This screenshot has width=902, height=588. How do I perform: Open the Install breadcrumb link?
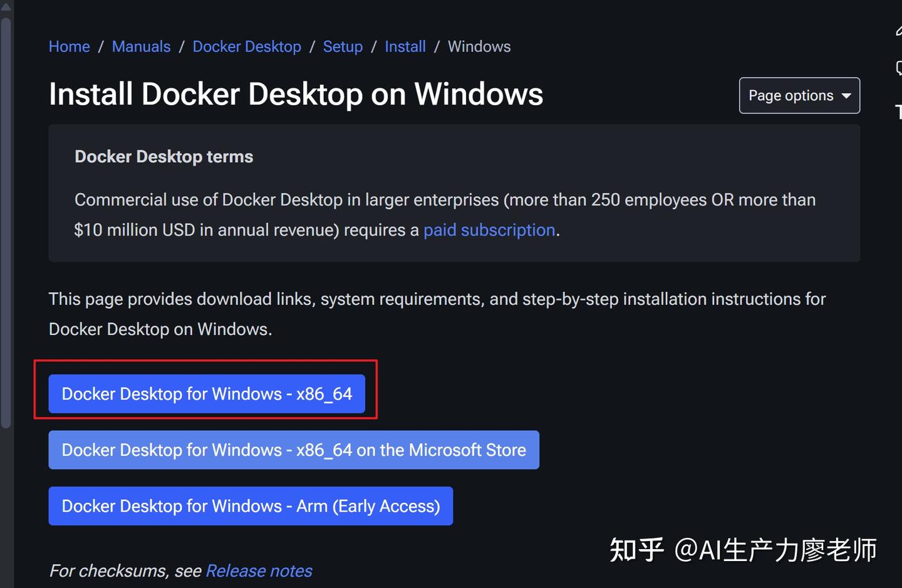coord(405,47)
